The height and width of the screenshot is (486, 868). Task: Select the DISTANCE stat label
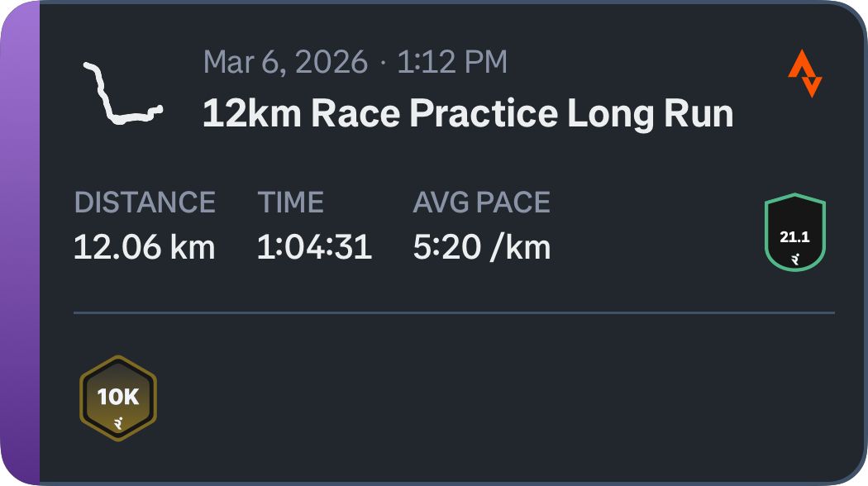[x=145, y=202]
